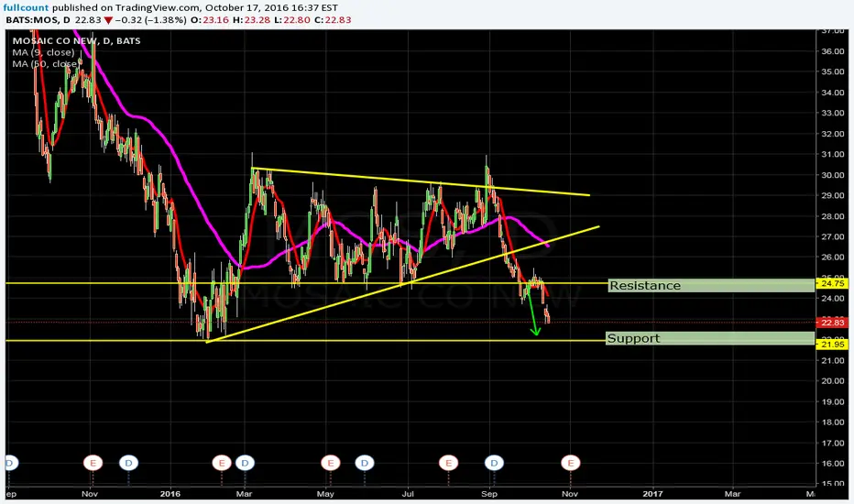Click the open value O:23.16

pos(209,20)
